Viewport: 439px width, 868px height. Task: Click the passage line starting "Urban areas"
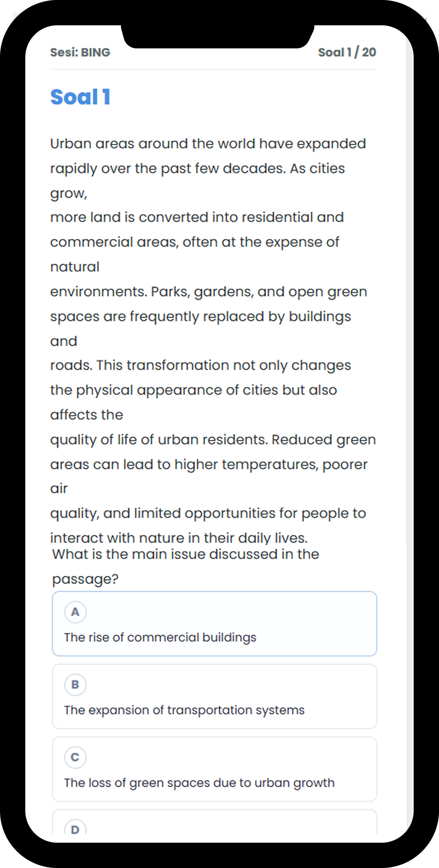coord(208,144)
